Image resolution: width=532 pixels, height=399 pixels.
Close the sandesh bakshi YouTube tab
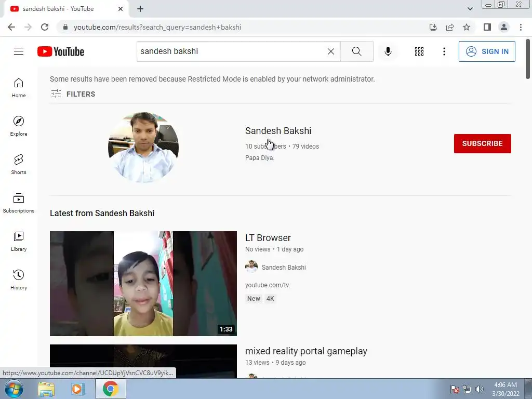coord(121,9)
